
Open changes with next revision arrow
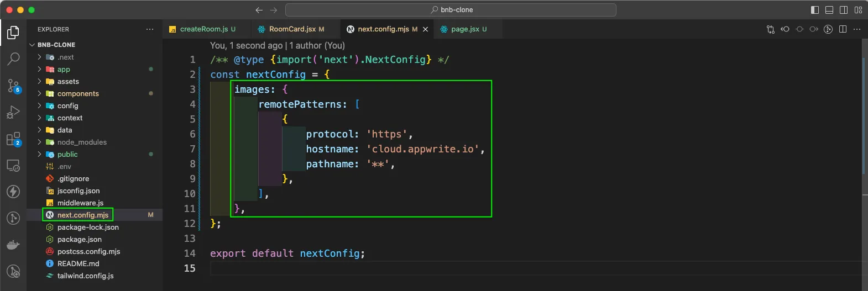814,29
